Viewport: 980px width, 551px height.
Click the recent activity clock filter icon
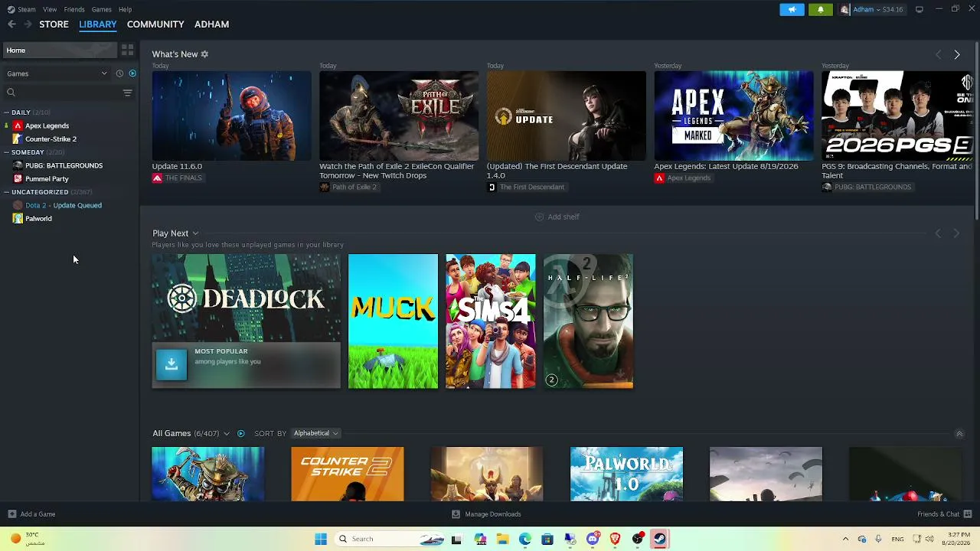119,73
